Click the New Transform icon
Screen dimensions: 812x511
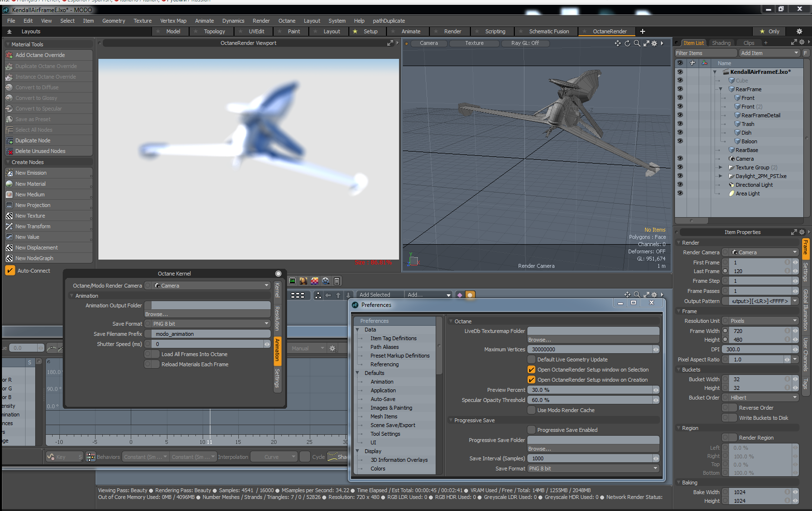[9, 226]
